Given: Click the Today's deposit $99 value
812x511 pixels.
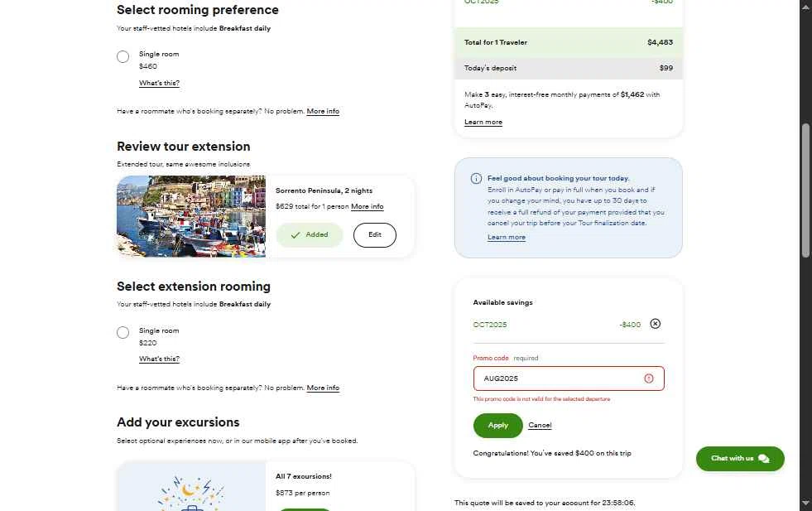Looking at the screenshot, I should [666, 68].
